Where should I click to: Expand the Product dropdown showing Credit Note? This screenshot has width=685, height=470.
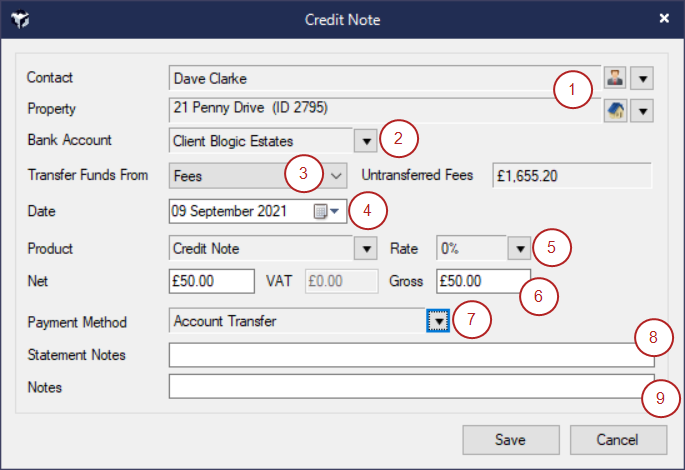(366, 249)
